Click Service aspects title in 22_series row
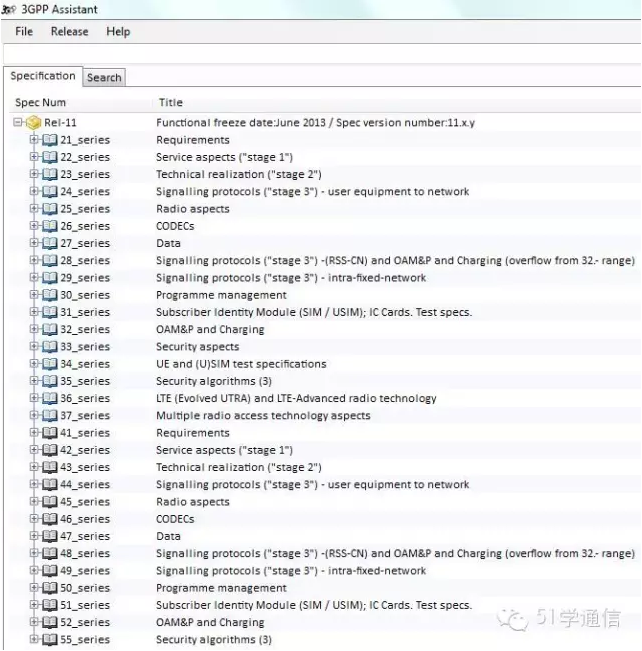This screenshot has width=642, height=651. point(225,157)
